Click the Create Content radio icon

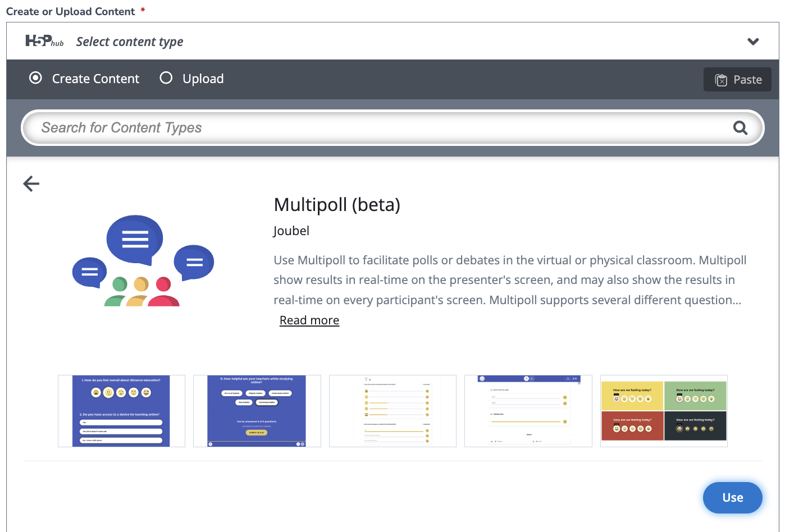35,79
